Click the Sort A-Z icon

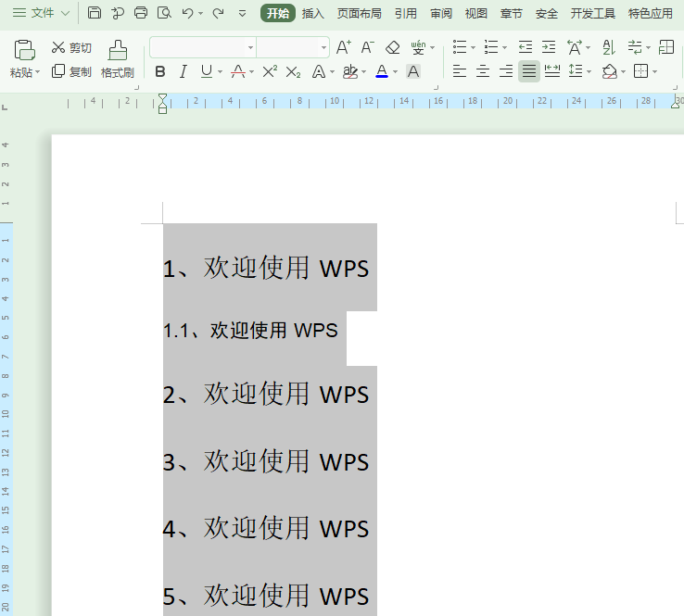[x=609, y=47]
